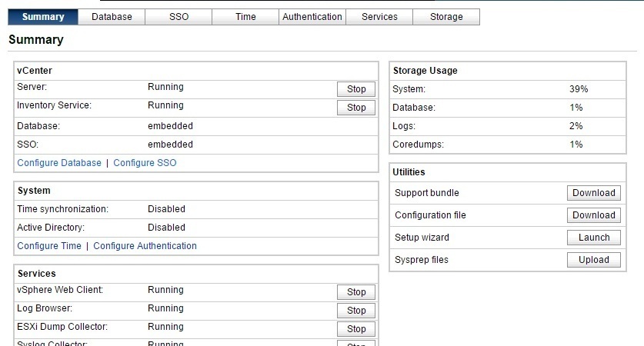
Task: Select the 'Coredumps:' storage label
Action: (x=418, y=145)
